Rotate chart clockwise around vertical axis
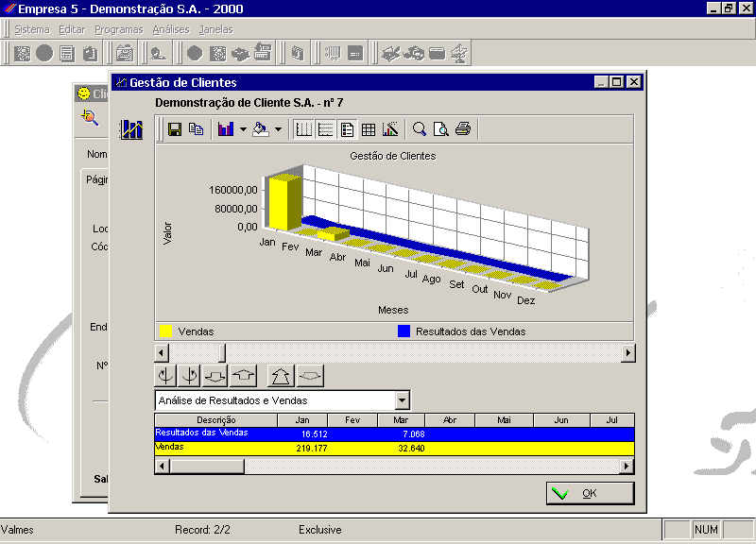Viewport: 756px width, 544px height. click(x=190, y=376)
